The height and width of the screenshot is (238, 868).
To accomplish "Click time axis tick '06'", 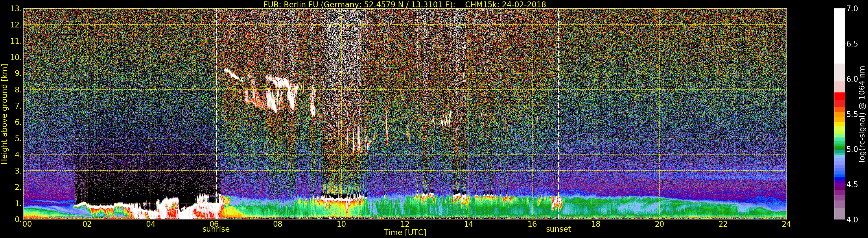I will (214, 224).
